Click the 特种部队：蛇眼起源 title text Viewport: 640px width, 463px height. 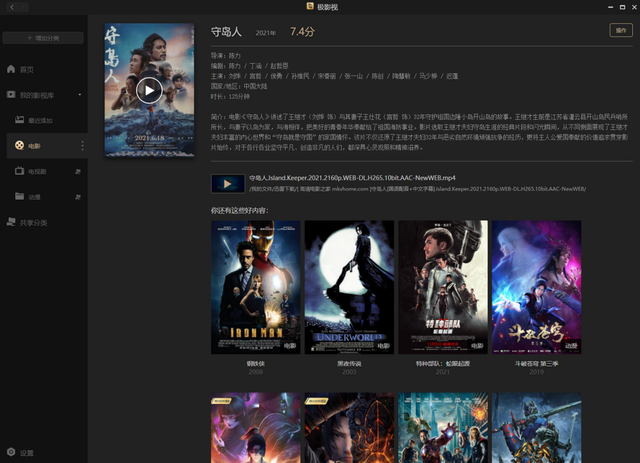[x=443, y=363]
